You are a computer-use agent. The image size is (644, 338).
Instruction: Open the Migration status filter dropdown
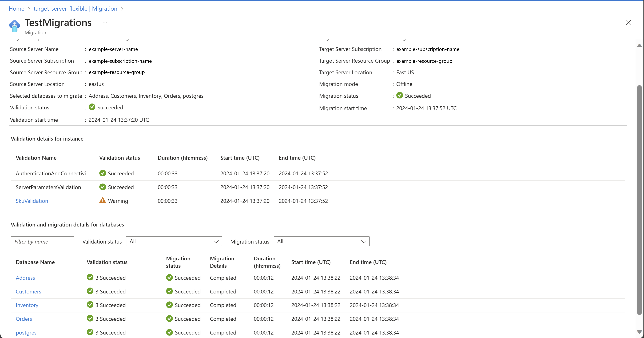pyautogui.click(x=321, y=241)
